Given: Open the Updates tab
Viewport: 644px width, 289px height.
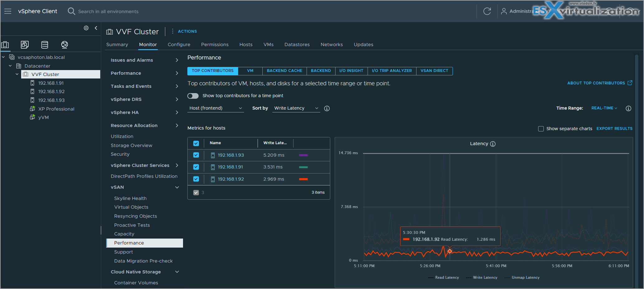Looking at the screenshot, I should (364, 45).
